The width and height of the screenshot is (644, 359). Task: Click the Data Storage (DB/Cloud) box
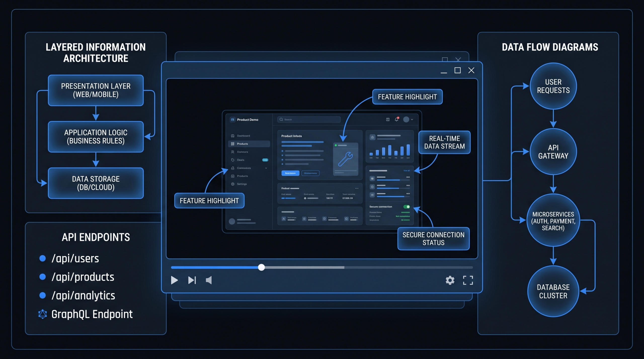click(96, 183)
